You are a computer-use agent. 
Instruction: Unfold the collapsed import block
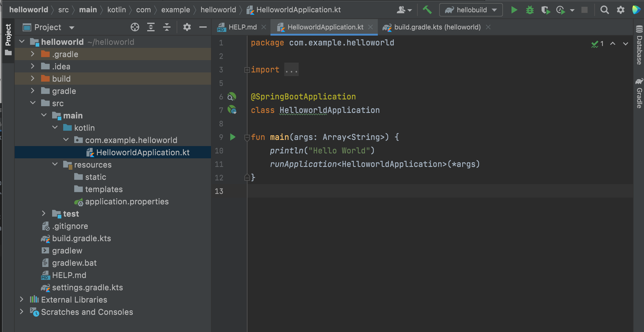(x=247, y=70)
